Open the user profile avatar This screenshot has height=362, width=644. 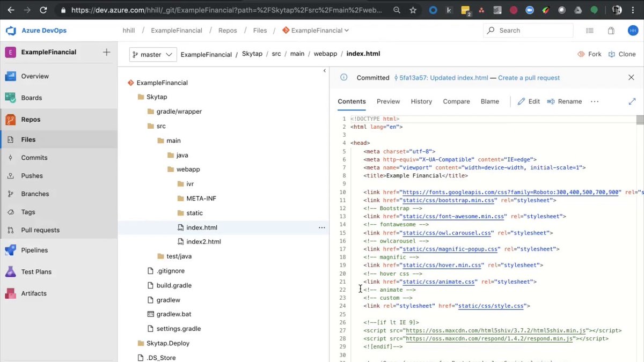point(633,31)
